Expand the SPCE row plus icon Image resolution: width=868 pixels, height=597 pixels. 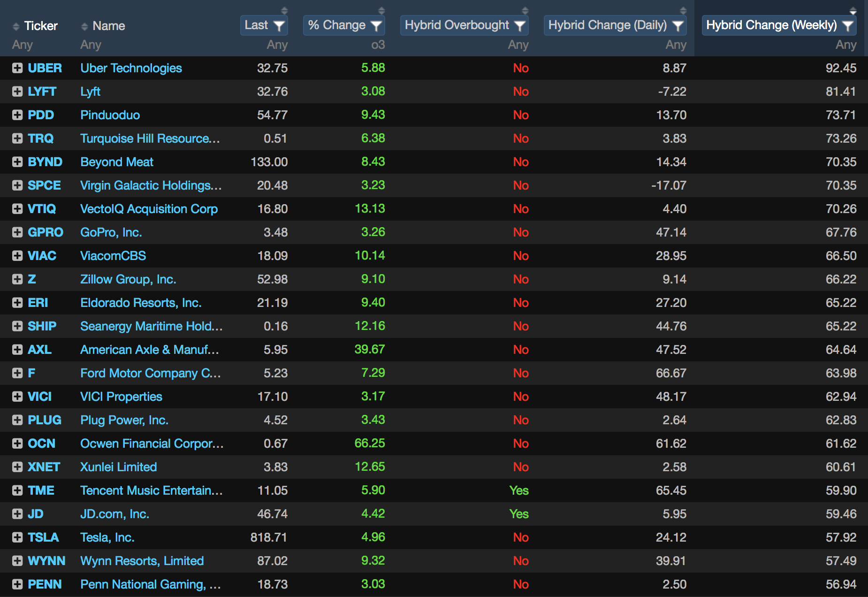click(x=17, y=185)
